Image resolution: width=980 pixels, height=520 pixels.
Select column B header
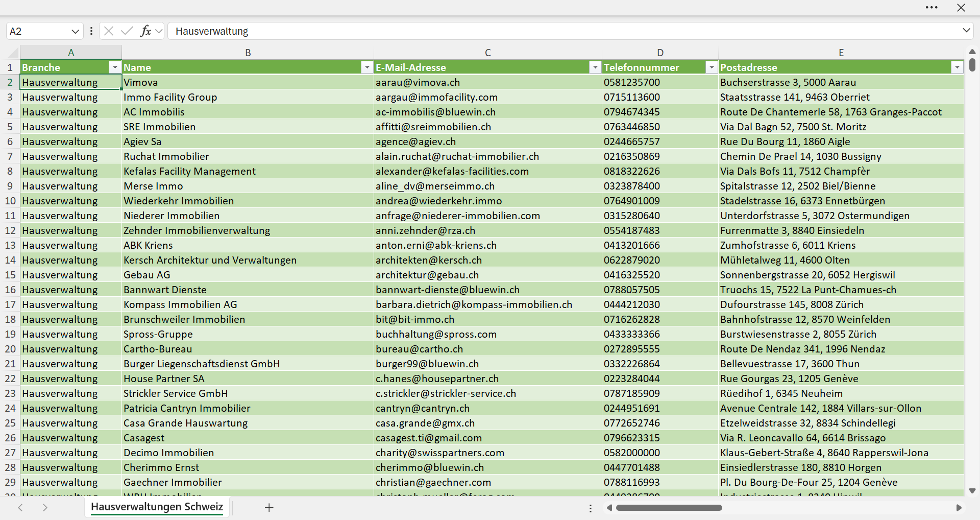point(248,53)
